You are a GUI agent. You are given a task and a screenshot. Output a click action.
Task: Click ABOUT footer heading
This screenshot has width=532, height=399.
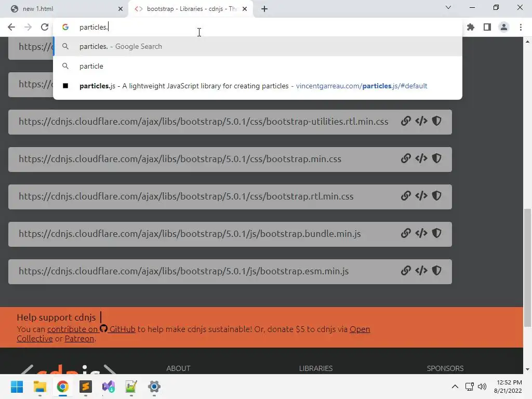[178, 368]
